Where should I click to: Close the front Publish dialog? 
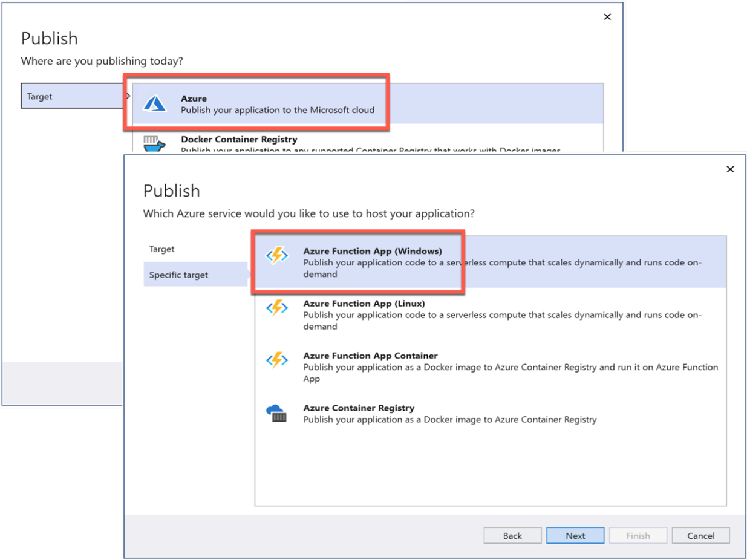(x=730, y=169)
